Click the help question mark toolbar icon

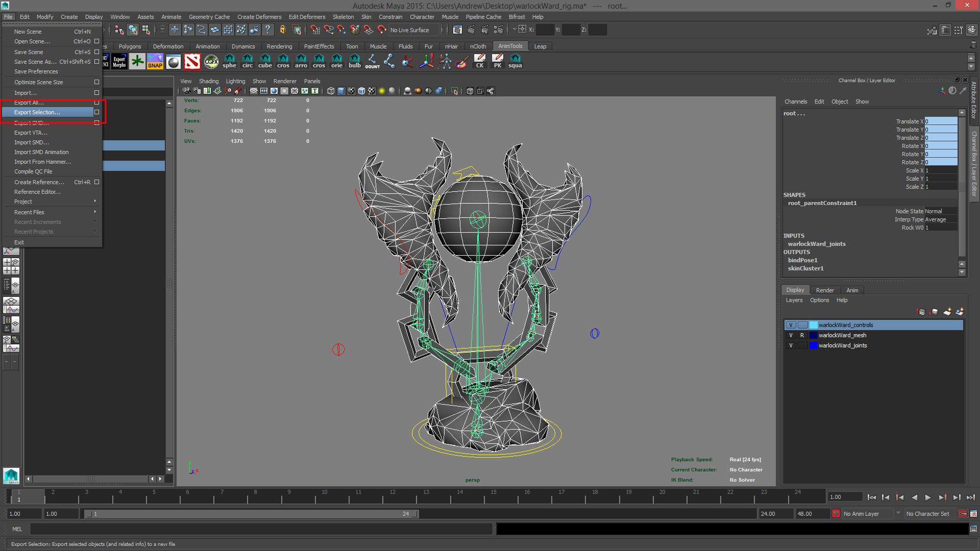[x=267, y=30]
